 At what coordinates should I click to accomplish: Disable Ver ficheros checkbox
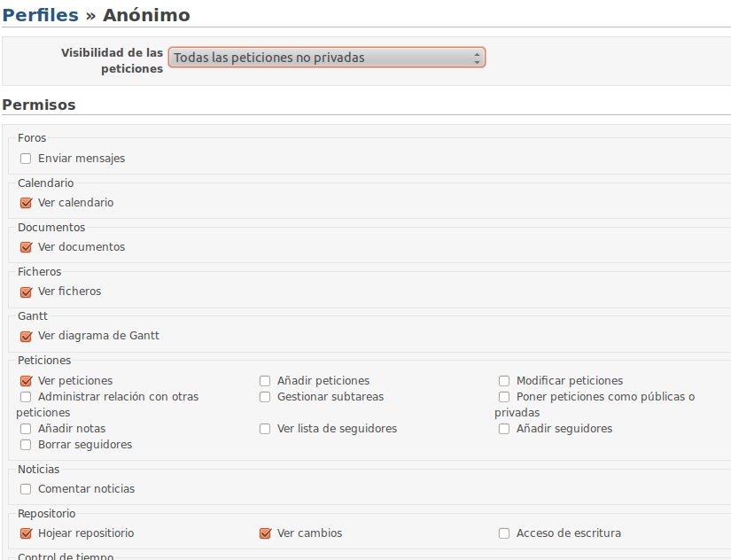(26, 292)
